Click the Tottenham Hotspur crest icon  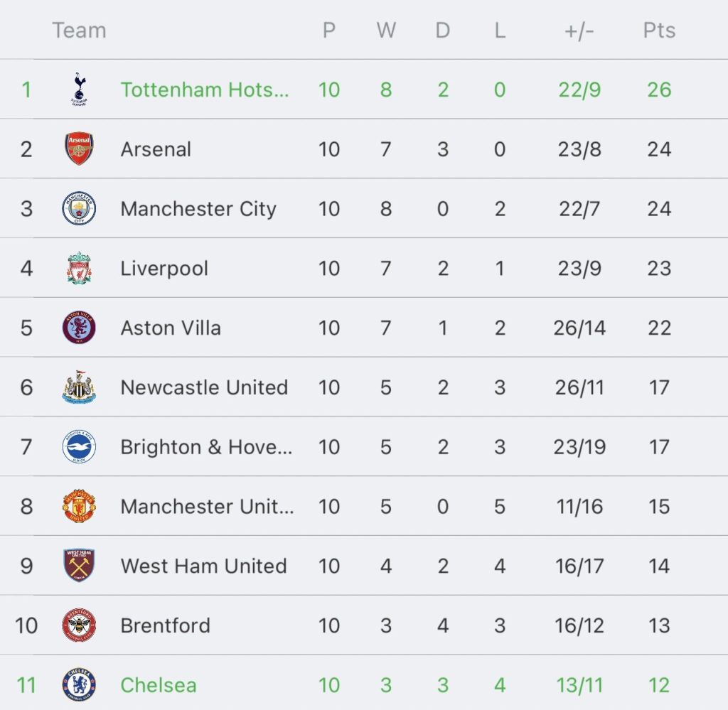tap(79, 90)
